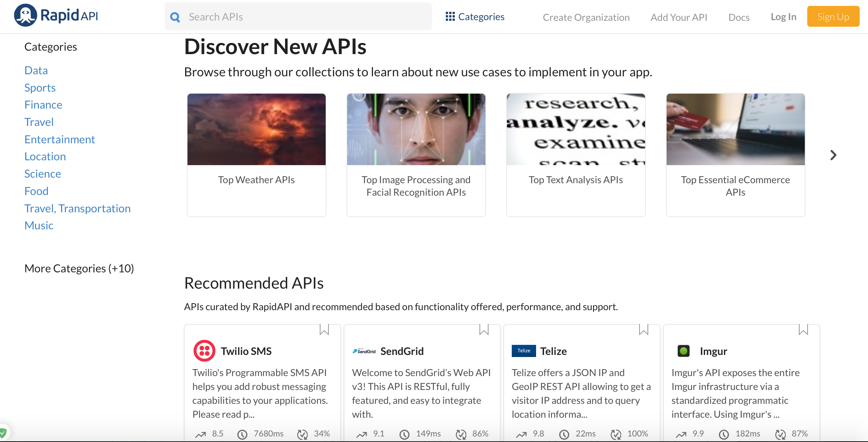Viewport: 868px width, 442px height.
Task: Select the Entertainment category
Action: (60, 139)
